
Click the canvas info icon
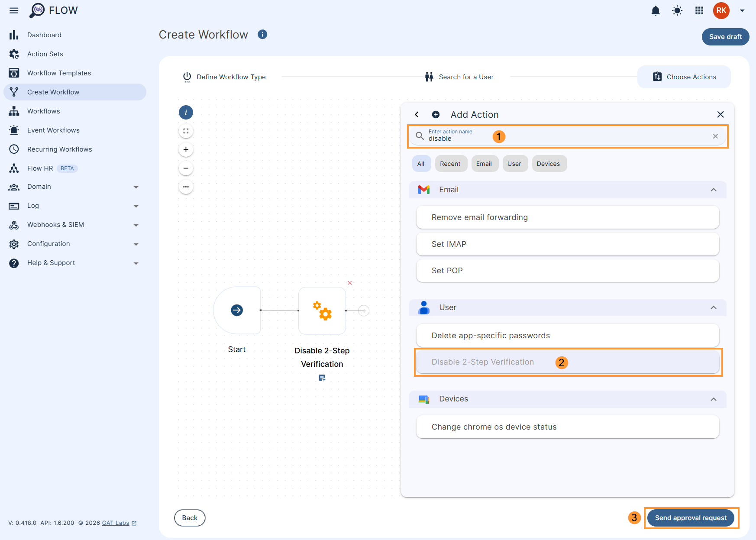(x=186, y=112)
